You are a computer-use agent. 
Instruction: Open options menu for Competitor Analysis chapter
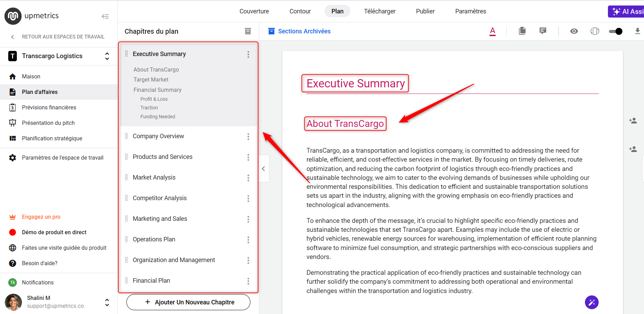[x=248, y=198]
